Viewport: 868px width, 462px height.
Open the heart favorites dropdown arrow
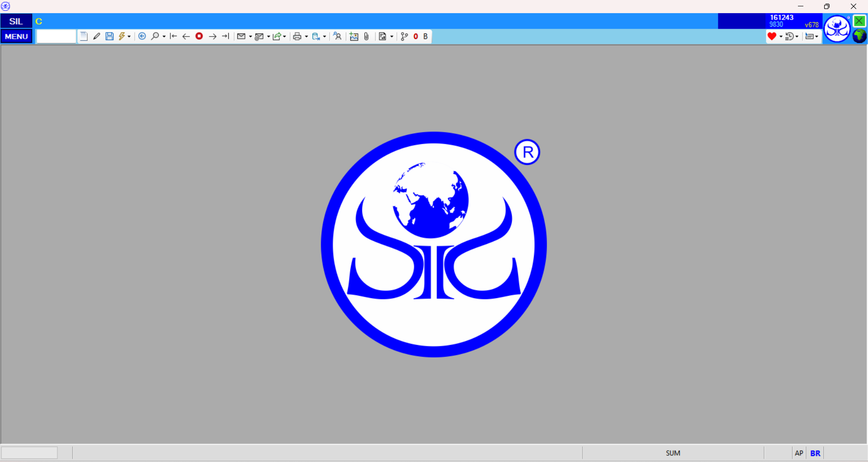(781, 37)
